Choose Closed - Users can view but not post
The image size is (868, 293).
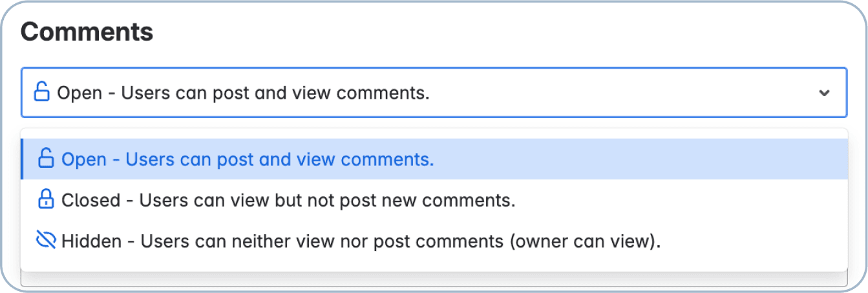pos(288,200)
